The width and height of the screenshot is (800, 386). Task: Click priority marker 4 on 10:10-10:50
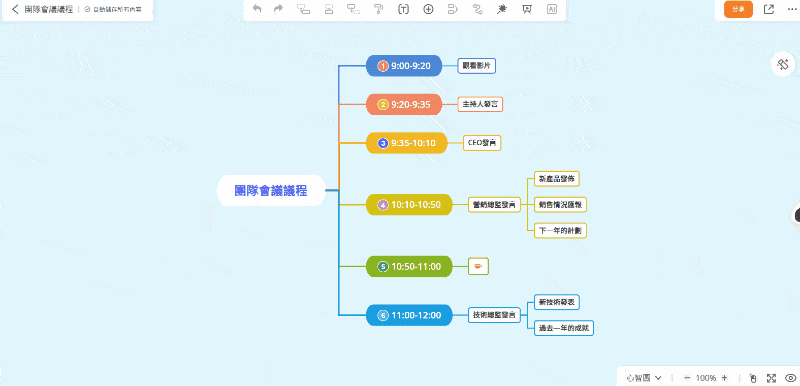(x=383, y=205)
